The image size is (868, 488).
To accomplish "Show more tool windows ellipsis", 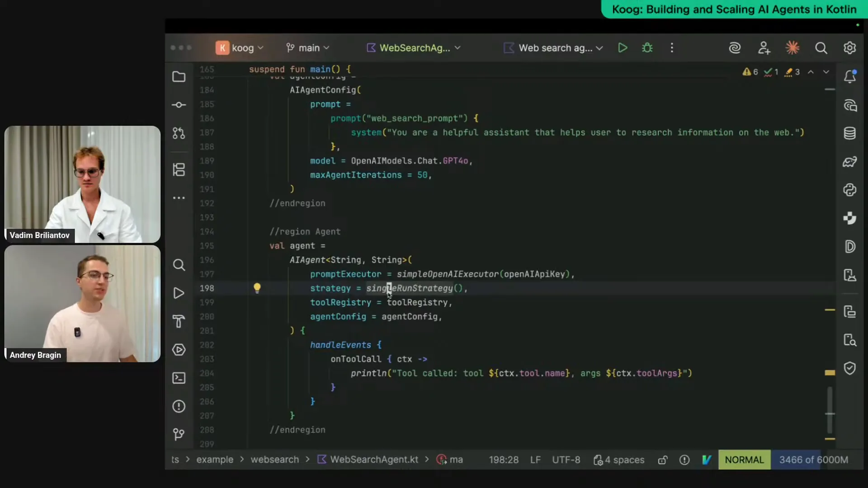I will (179, 198).
